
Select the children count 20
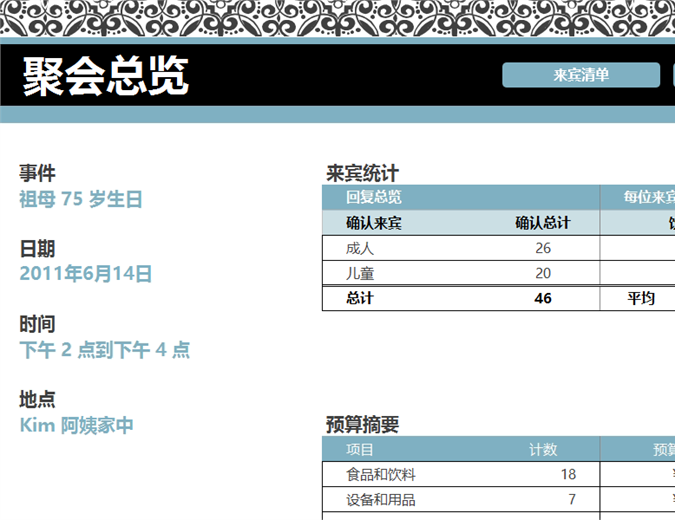pyautogui.click(x=543, y=273)
